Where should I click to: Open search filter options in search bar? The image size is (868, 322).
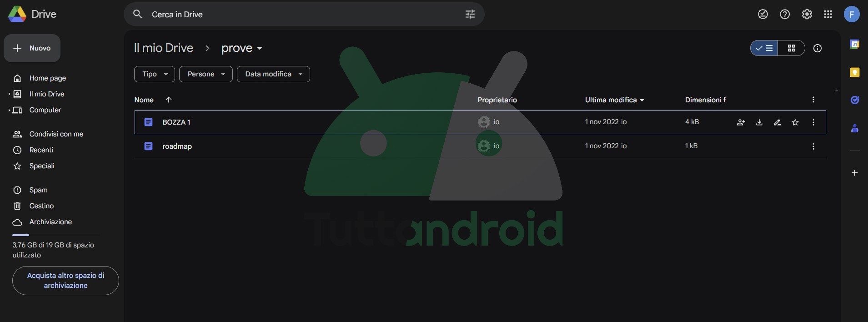point(470,15)
